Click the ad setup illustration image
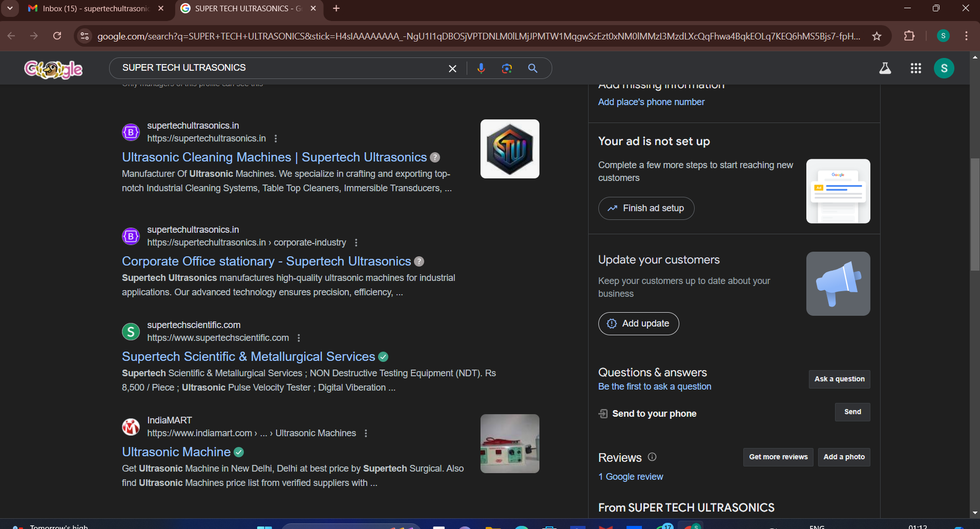 pyautogui.click(x=838, y=191)
